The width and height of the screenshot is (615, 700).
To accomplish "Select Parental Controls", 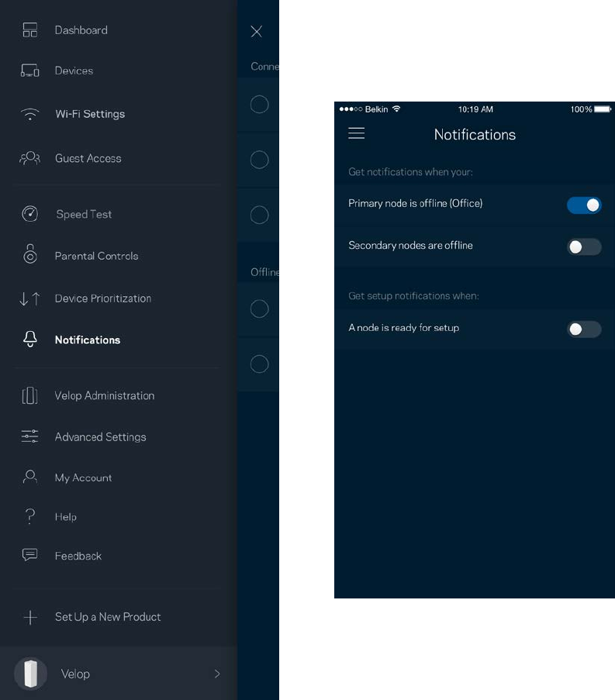I will point(96,256).
